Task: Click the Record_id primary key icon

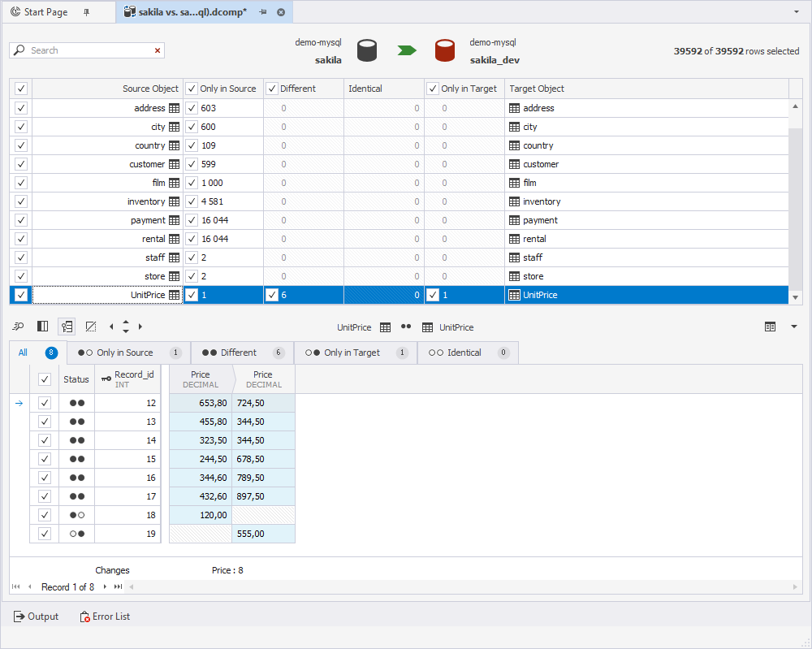Action: (x=106, y=379)
